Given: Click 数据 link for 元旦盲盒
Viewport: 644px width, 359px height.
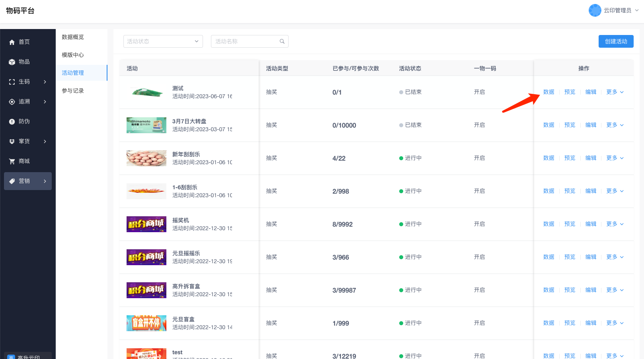Looking at the screenshot, I should pos(549,323).
